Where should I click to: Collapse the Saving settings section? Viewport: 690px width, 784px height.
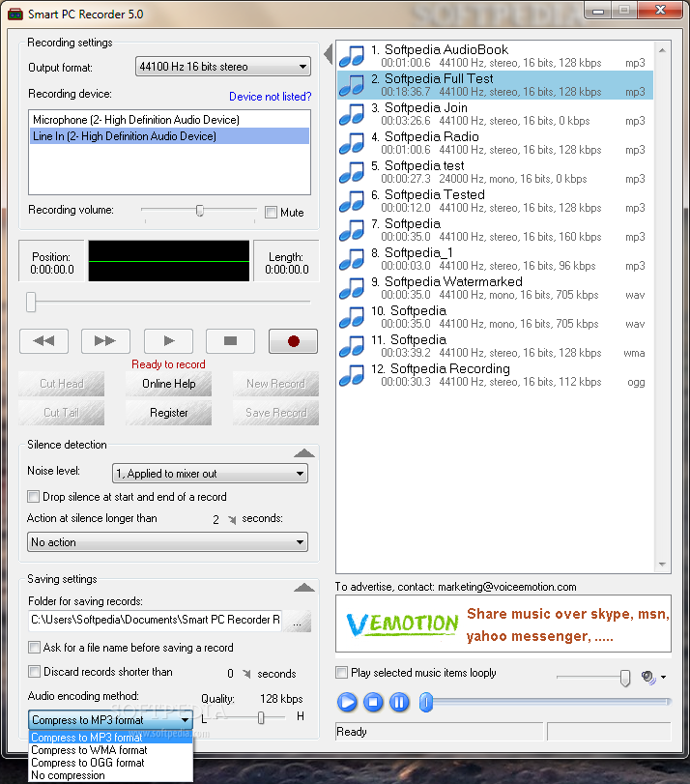coord(304,587)
